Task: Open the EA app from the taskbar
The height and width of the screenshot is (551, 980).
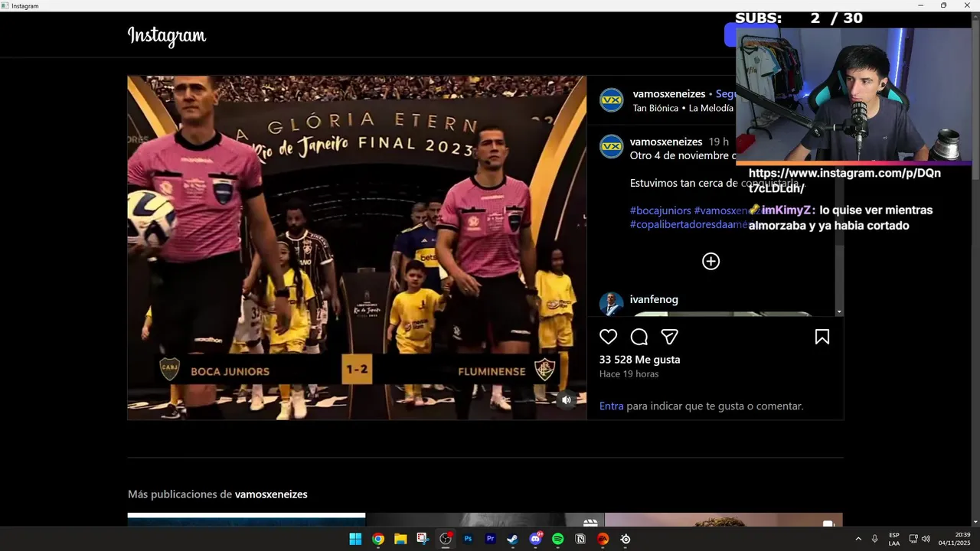Action: pyautogui.click(x=603, y=539)
